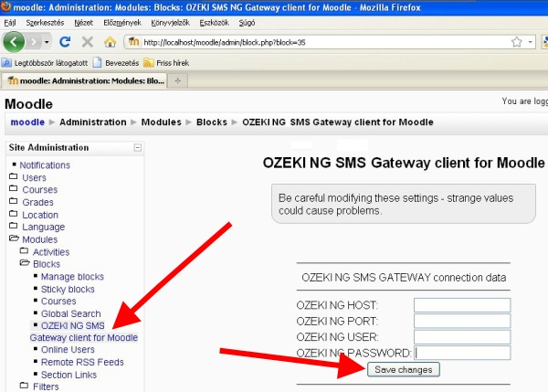548x392 pixels.
Task: Open a new tab with plus icon
Action: 177,80
